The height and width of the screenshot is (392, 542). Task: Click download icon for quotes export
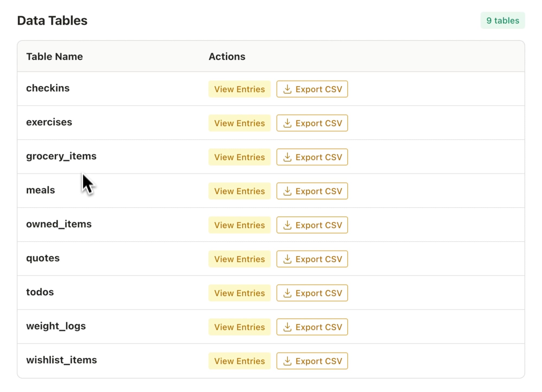[287, 259]
